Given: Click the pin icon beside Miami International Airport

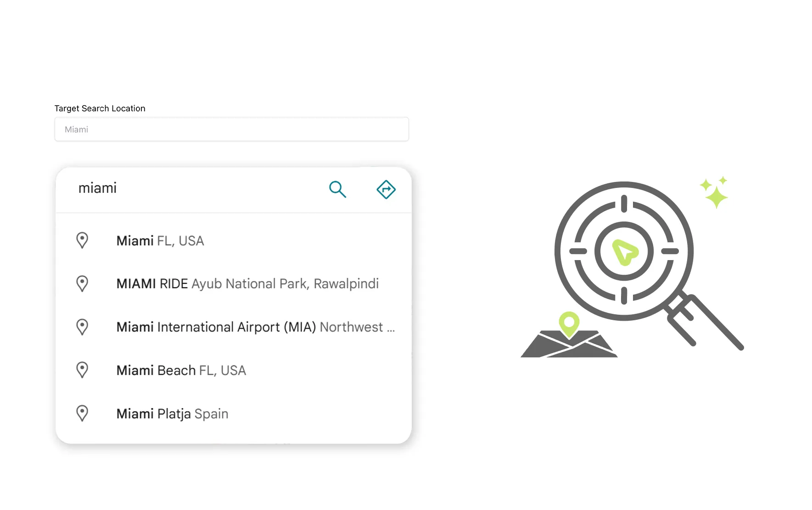Looking at the screenshot, I should coord(82,327).
